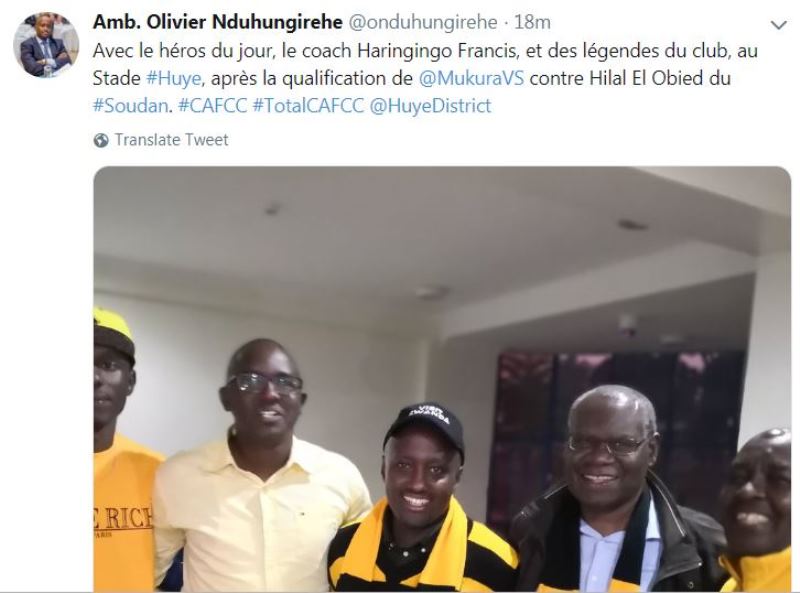Screen dimensions: 800x593
Task: Click the black Visit Rwanda cap in photo
Action: pos(424,426)
